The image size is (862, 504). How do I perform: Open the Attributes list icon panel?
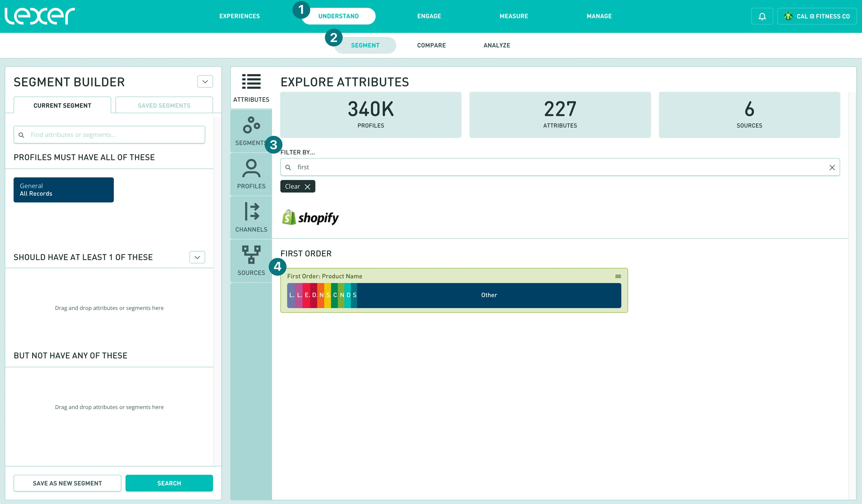[x=251, y=88]
